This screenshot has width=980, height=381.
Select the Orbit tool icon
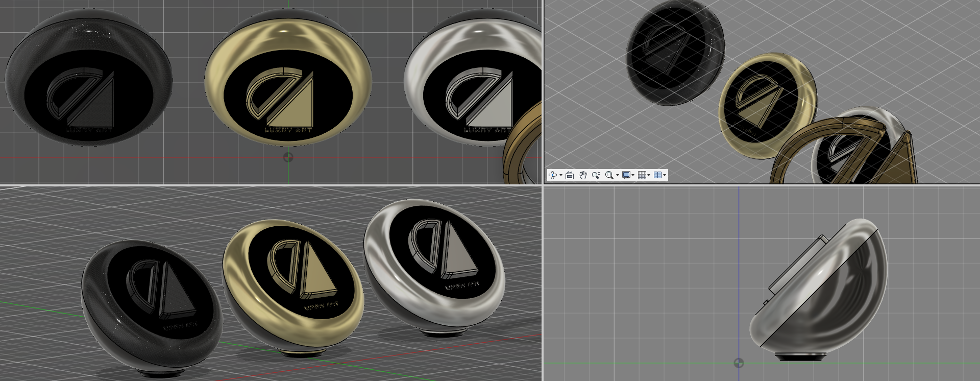pos(553,175)
